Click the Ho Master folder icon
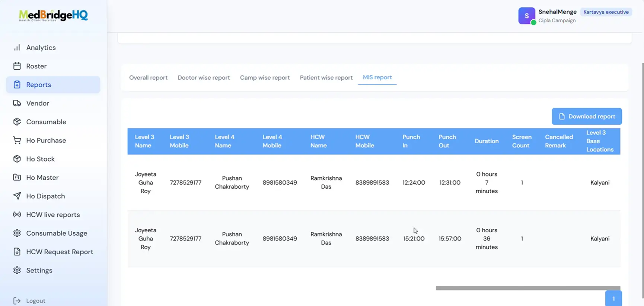This screenshot has width=644, height=306. click(17, 178)
